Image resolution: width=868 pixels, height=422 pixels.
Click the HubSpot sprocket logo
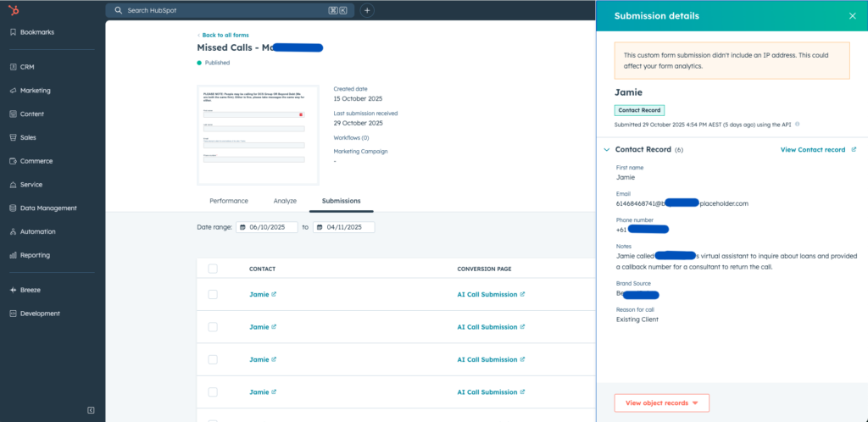(x=14, y=10)
